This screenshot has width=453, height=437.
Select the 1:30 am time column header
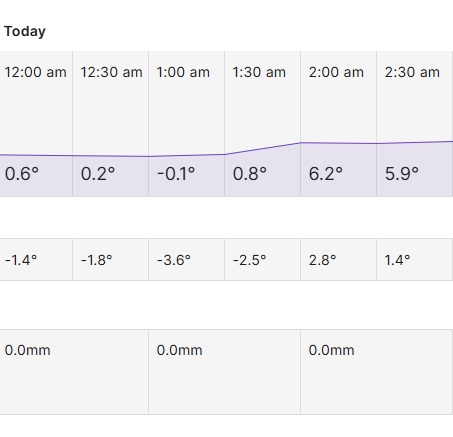259,72
